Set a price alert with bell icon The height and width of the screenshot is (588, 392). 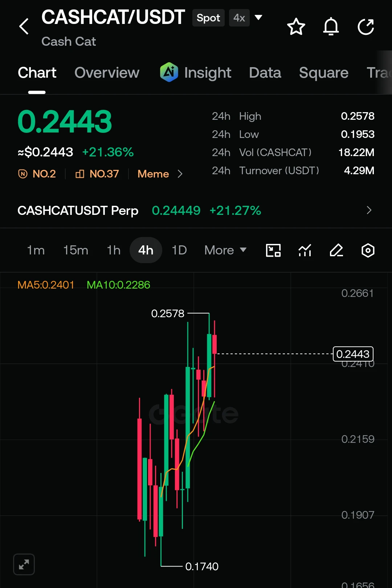(x=331, y=26)
